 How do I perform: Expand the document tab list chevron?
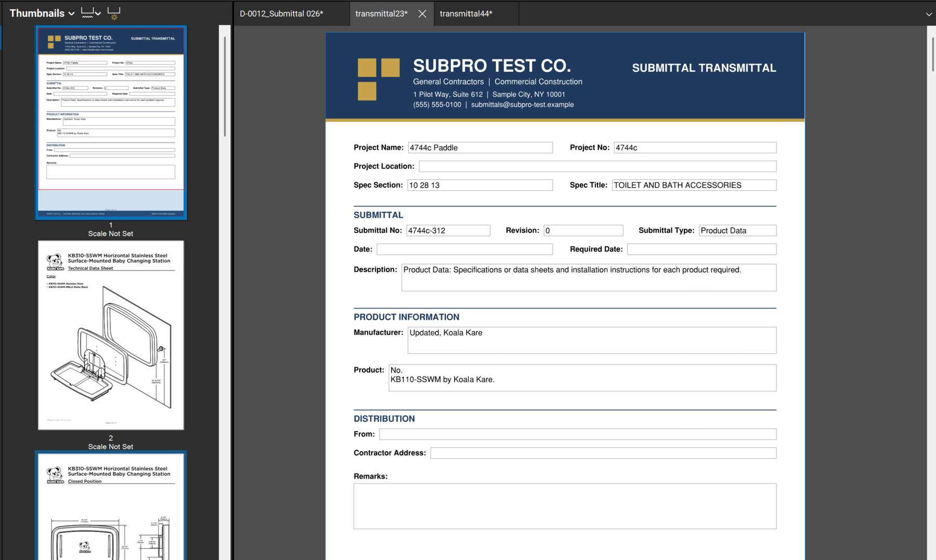[x=929, y=14]
